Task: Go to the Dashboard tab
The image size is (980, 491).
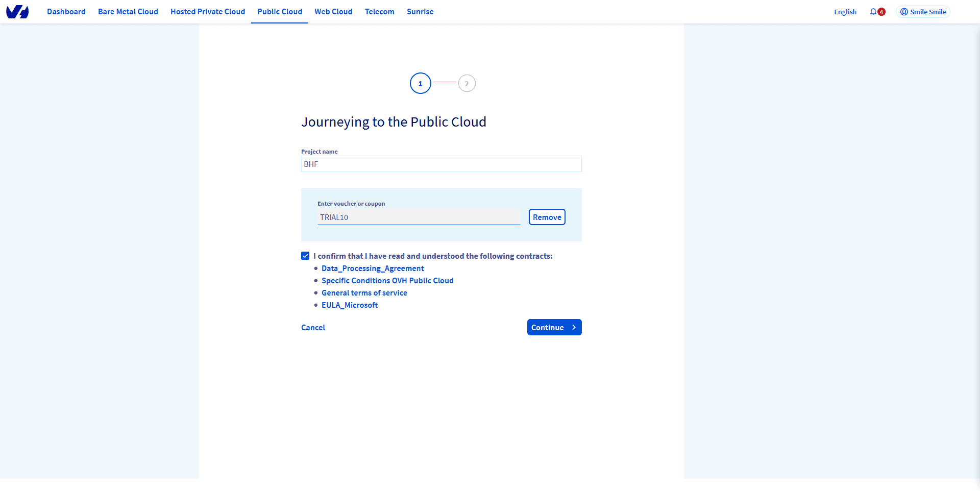Action: coord(66,12)
